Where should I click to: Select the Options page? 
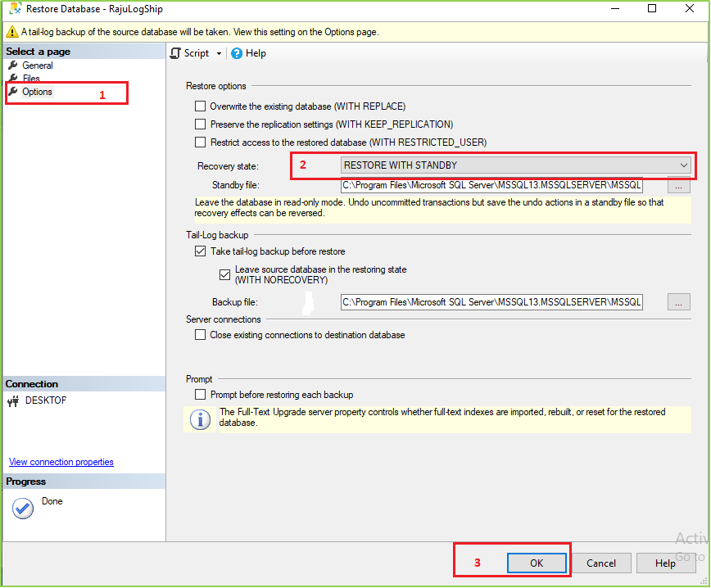coord(37,92)
